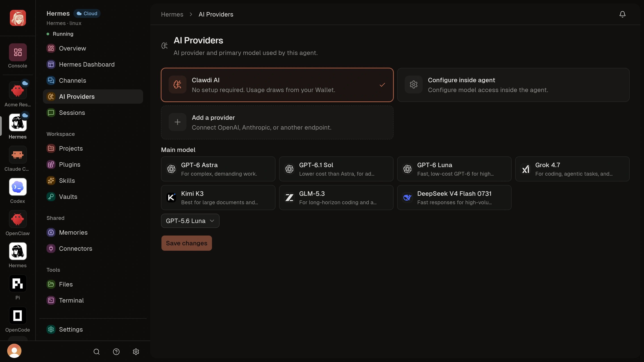Select the Pi agent icon
The image size is (644, 362).
tap(18, 283)
